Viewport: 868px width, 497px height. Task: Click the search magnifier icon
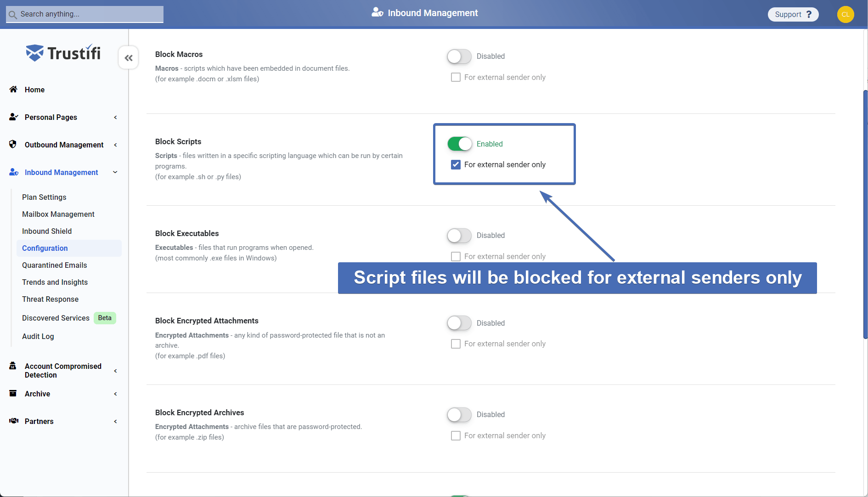(12, 15)
